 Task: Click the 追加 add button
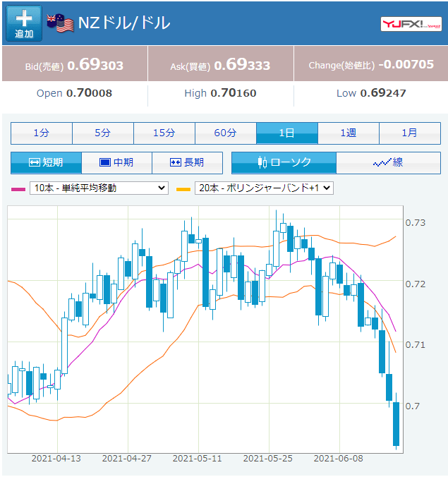(x=24, y=23)
